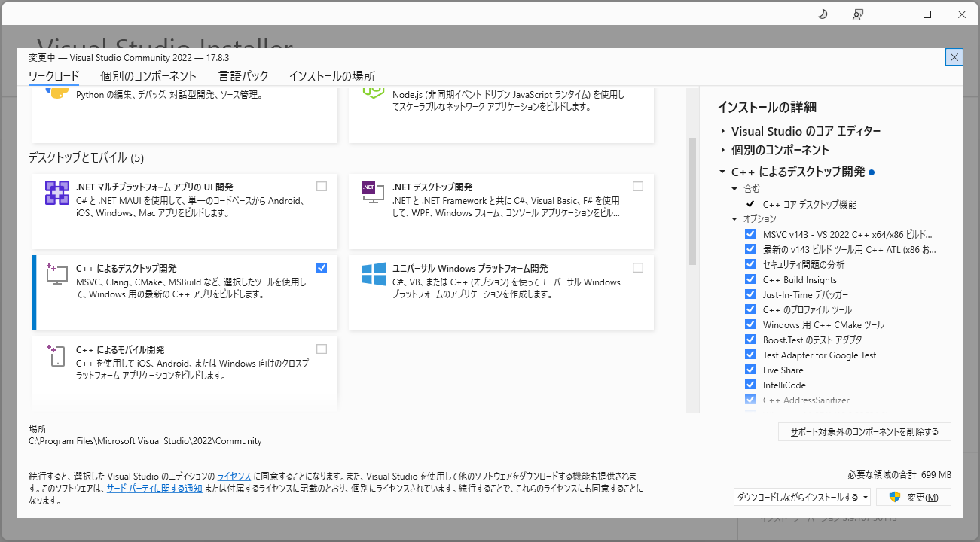Click the Python workload icon
This screenshot has height=542, width=980.
click(x=57, y=93)
